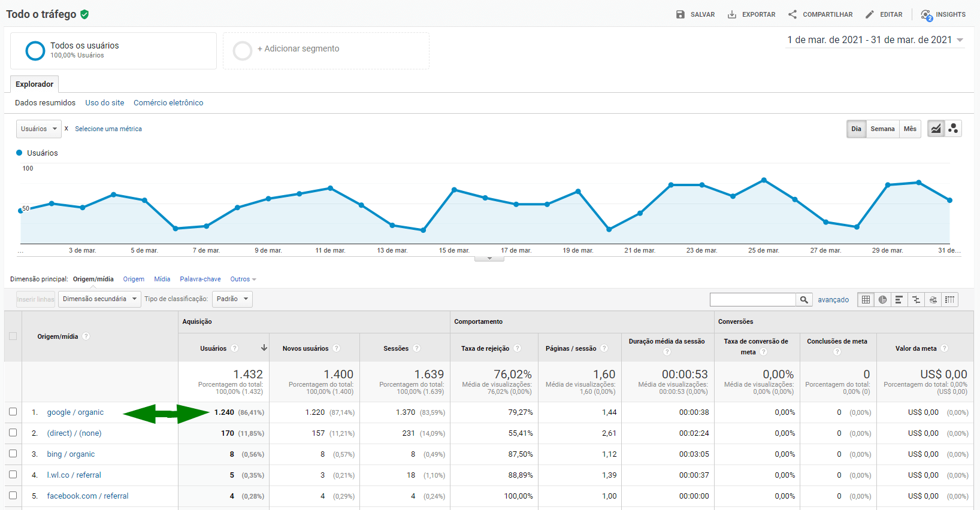Toggle the Semana time granularity
Screen dimensions: 980x510
[882, 129]
